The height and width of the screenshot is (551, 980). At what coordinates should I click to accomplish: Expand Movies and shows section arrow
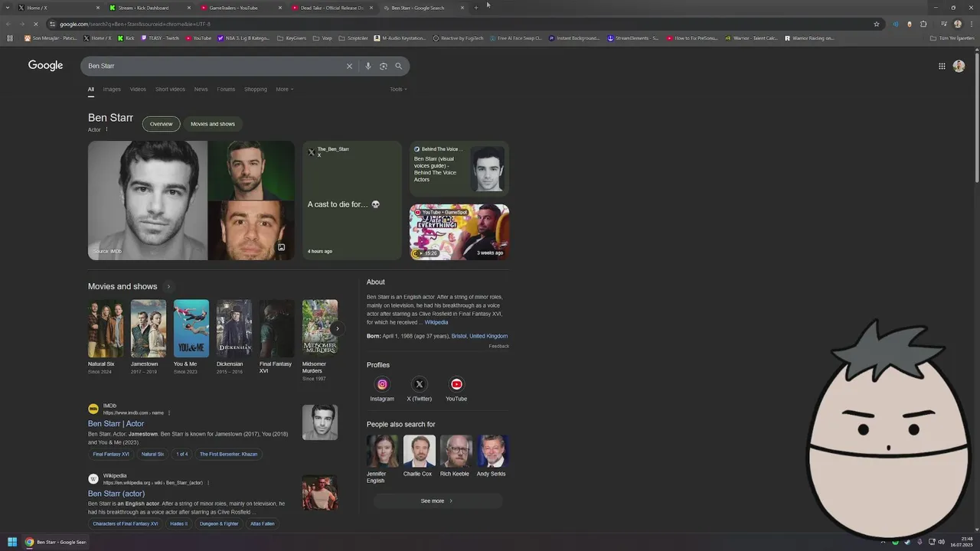[x=168, y=286]
